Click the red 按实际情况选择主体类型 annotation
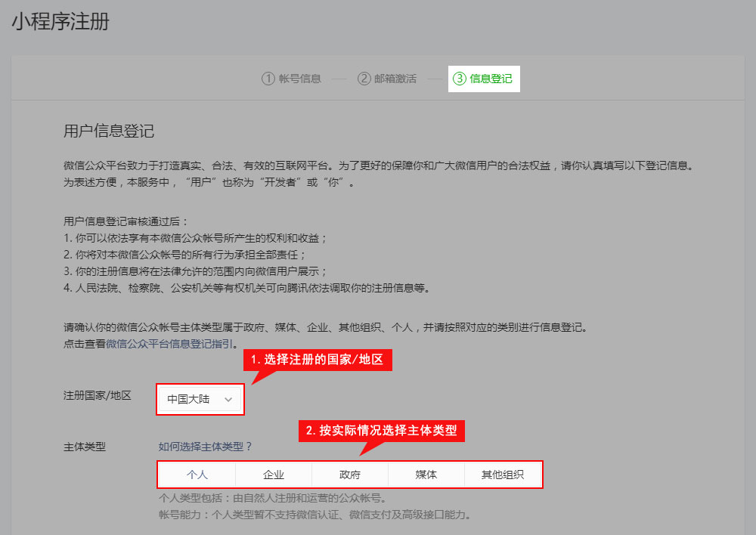 pyautogui.click(x=381, y=431)
